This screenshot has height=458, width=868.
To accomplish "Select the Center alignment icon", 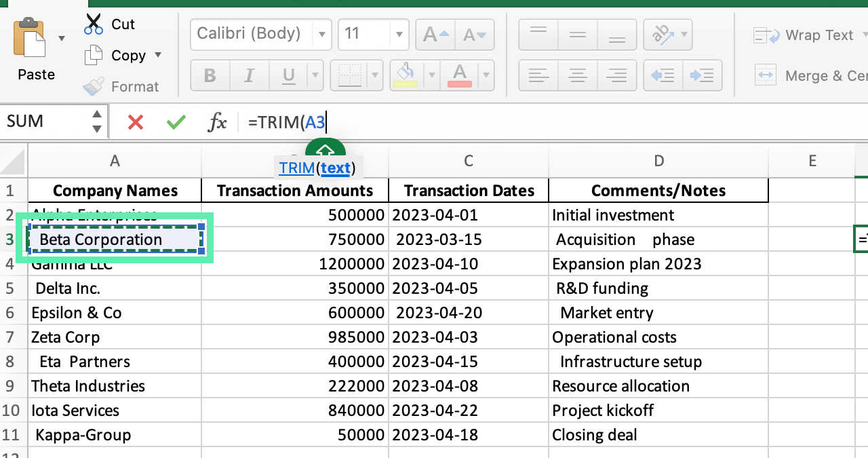I will pyautogui.click(x=577, y=75).
